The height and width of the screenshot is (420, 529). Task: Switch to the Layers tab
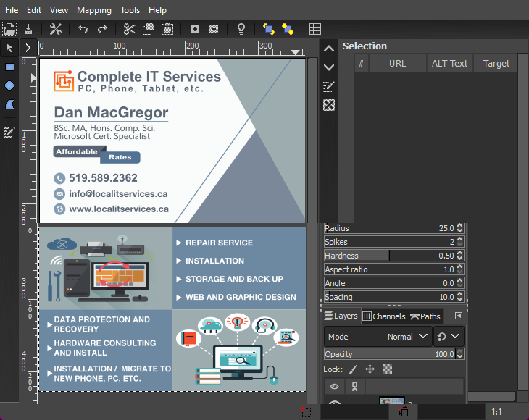tap(341, 316)
